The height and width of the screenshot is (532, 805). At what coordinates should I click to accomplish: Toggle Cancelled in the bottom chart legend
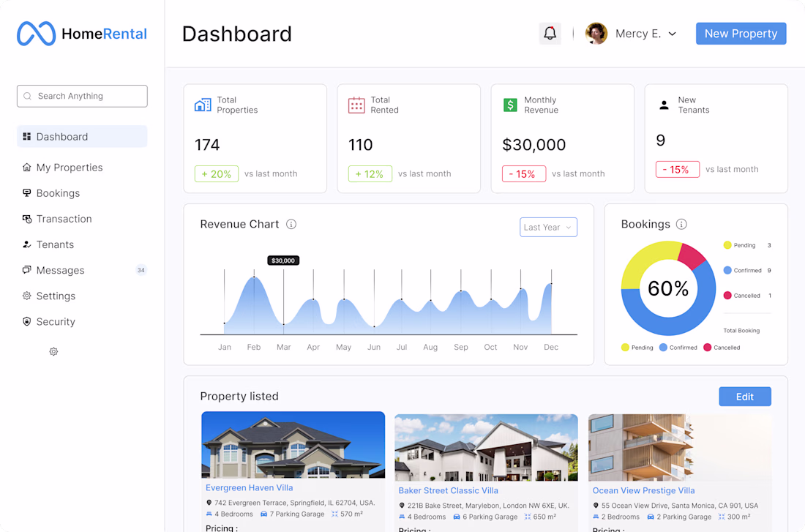(722, 348)
